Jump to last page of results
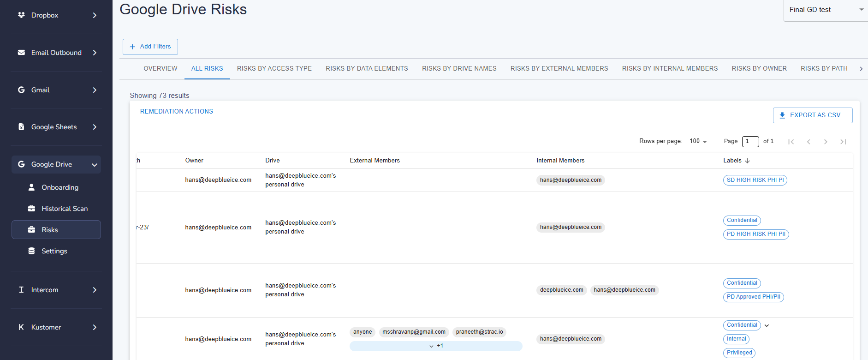The width and height of the screenshot is (868, 360). [843, 142]
